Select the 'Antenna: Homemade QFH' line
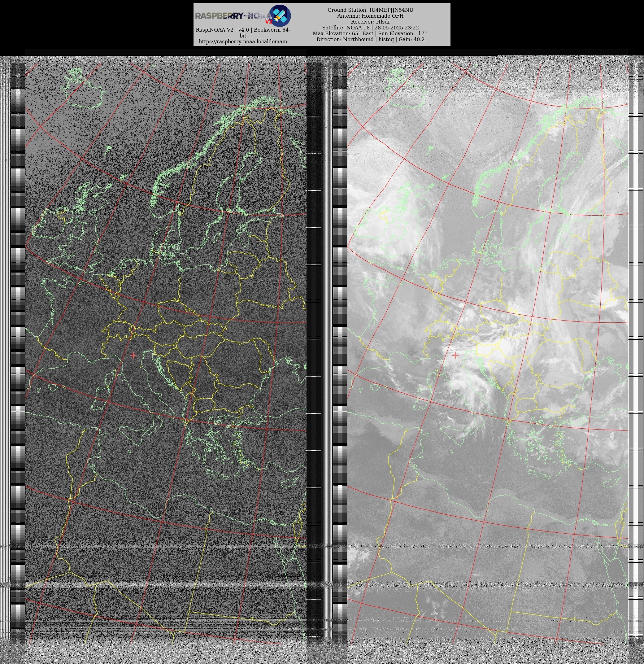 pyautogui.click(x=370, y=16)
